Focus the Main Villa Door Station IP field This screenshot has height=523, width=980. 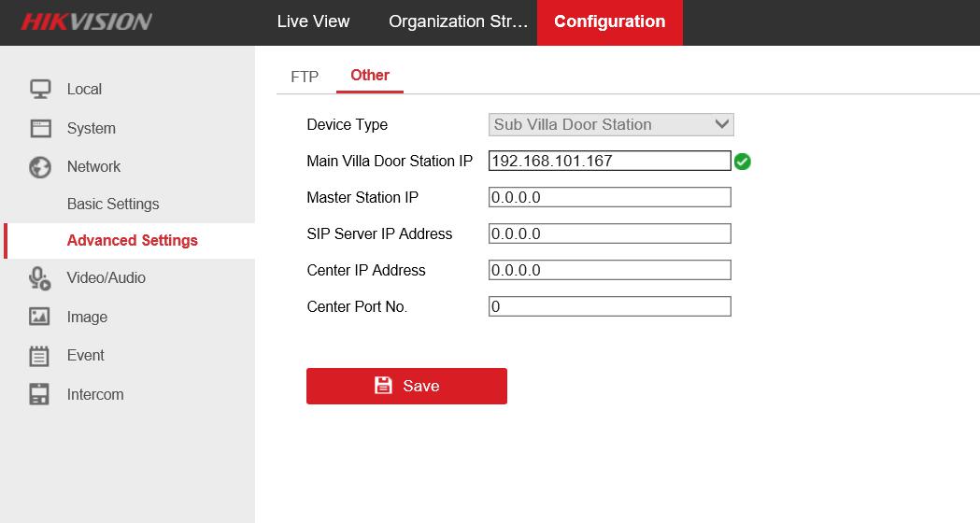click(609, 161)
